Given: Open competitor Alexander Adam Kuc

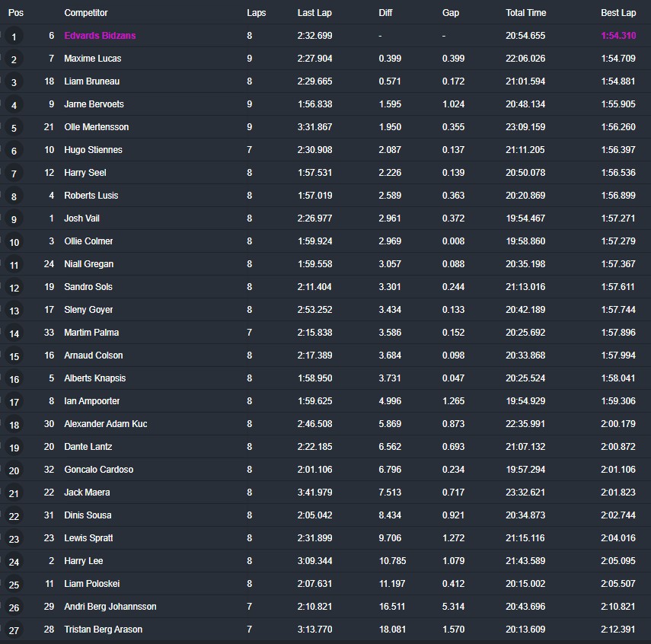Looking at the screenshot, I should (105, 424).
